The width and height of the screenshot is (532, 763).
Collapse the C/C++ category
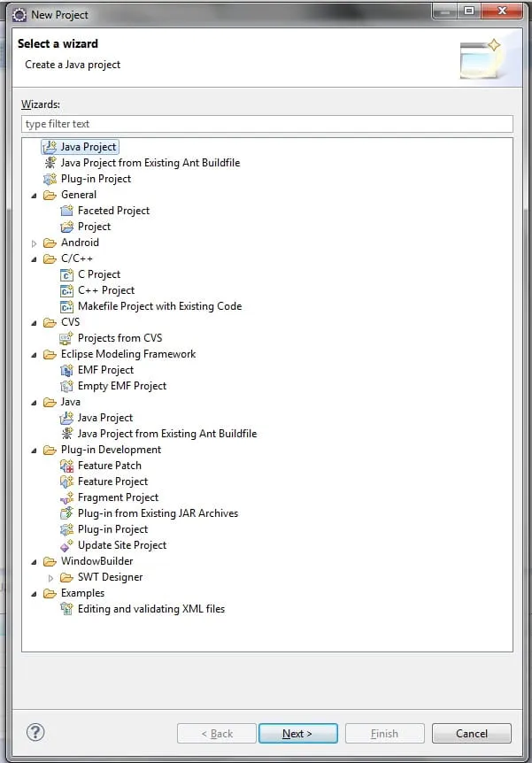pos(35,258)
